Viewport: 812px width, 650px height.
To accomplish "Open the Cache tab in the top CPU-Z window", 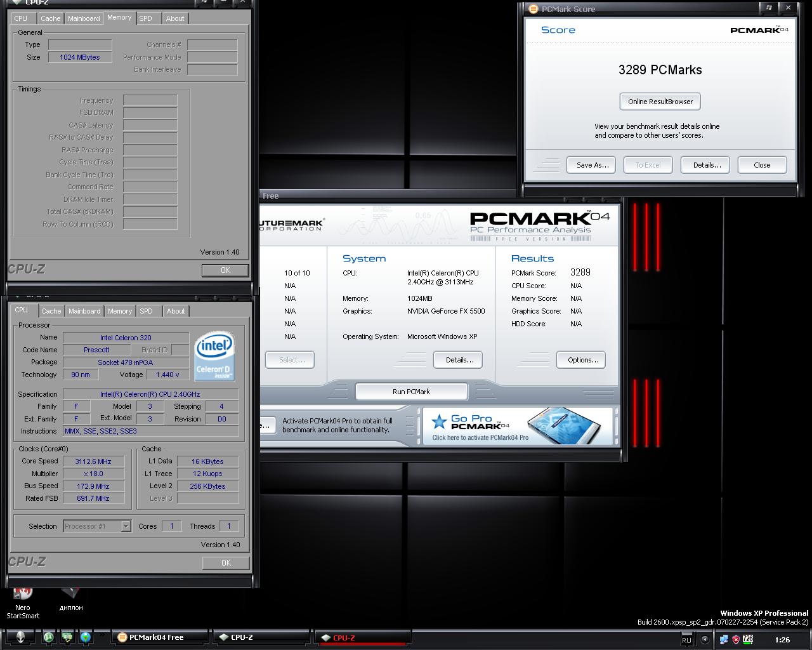I will tap(51, 18).
